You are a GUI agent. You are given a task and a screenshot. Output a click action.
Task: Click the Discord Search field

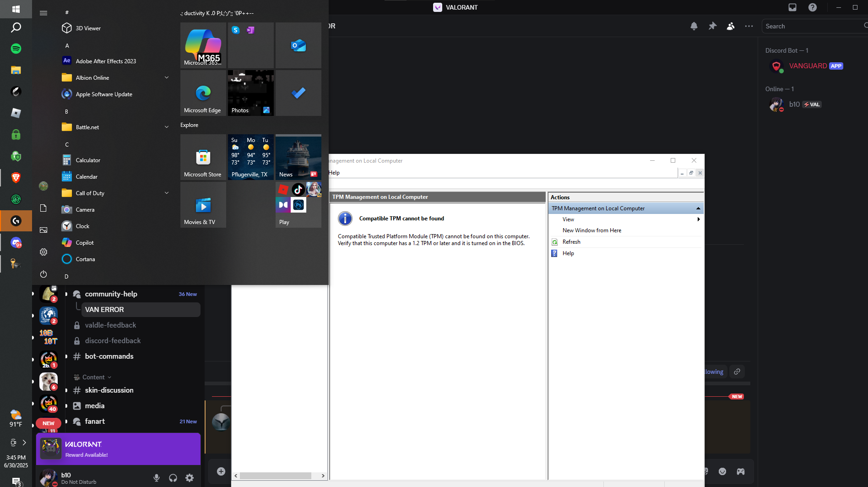(x=811, y=26)
